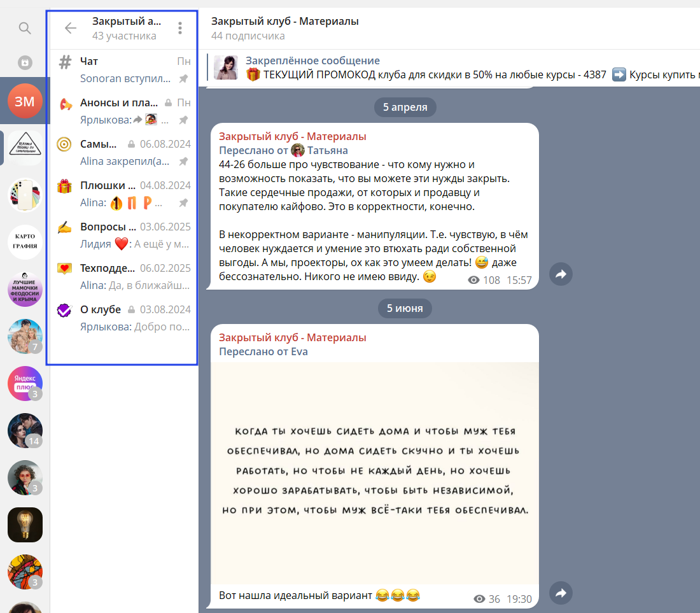Open the Чат topic
Viewport: 700px width, 613px height.
point(123,69)
